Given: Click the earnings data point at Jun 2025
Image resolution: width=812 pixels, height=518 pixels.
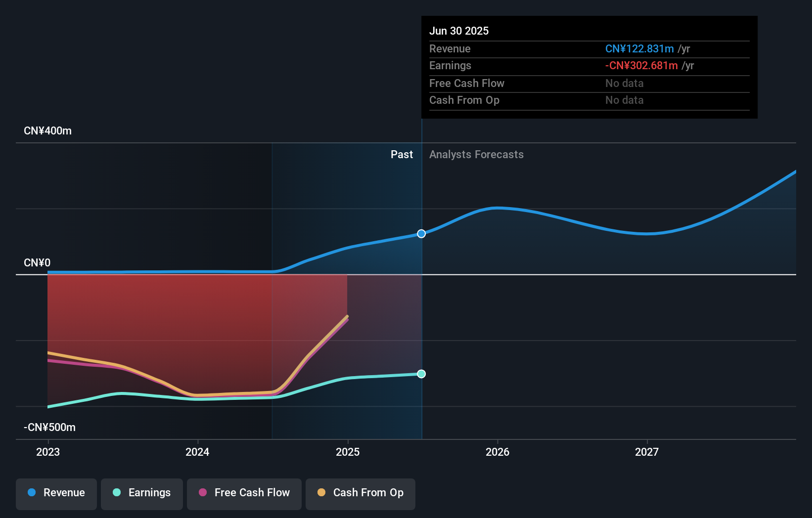Looking at the screenshot, I should pos(421,374).
